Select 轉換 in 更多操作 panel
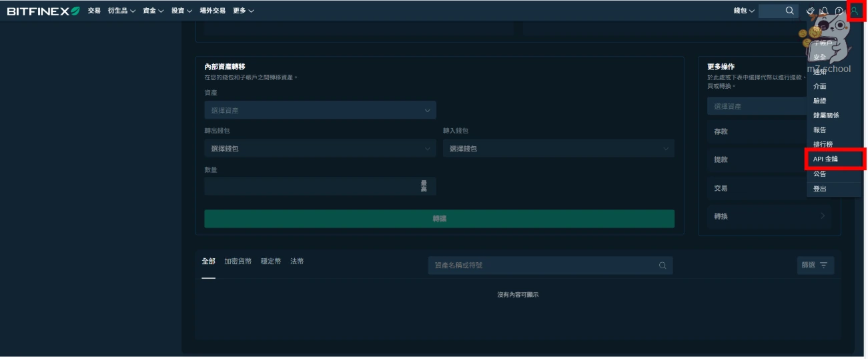868x359 pixels. [771, 216]
